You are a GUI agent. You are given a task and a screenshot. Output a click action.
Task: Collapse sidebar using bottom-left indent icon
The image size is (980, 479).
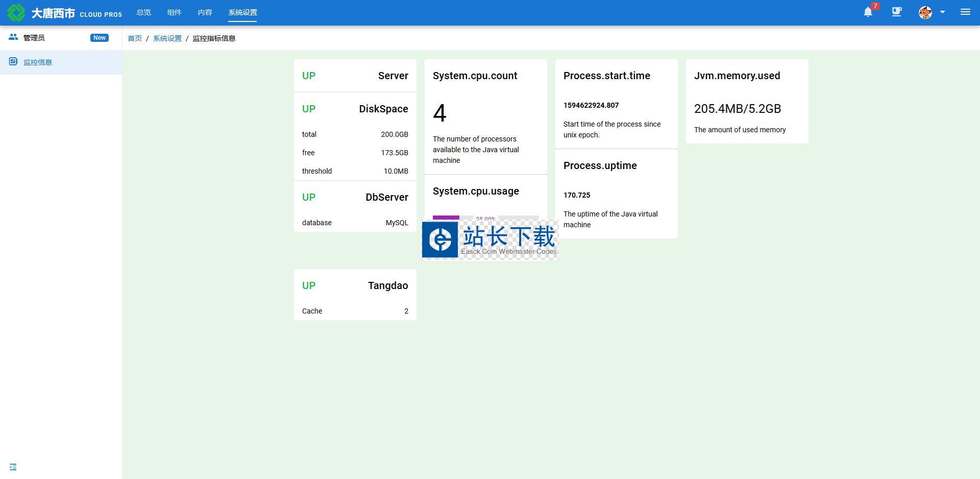[x=13, y=467]
